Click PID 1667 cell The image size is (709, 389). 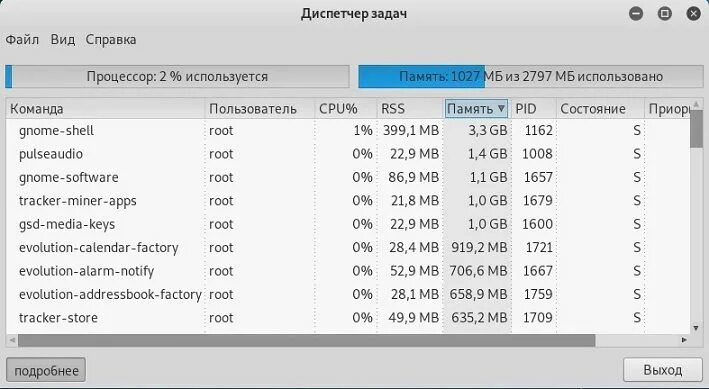click(x=538, y=271)
